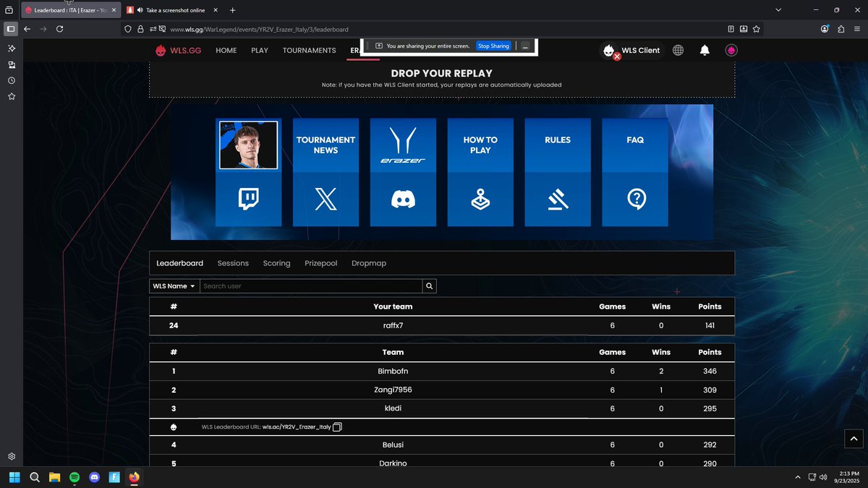Open a new browser tab
Image resolution: width=868 pixels, height=488 pixels.
coord(232,10)
